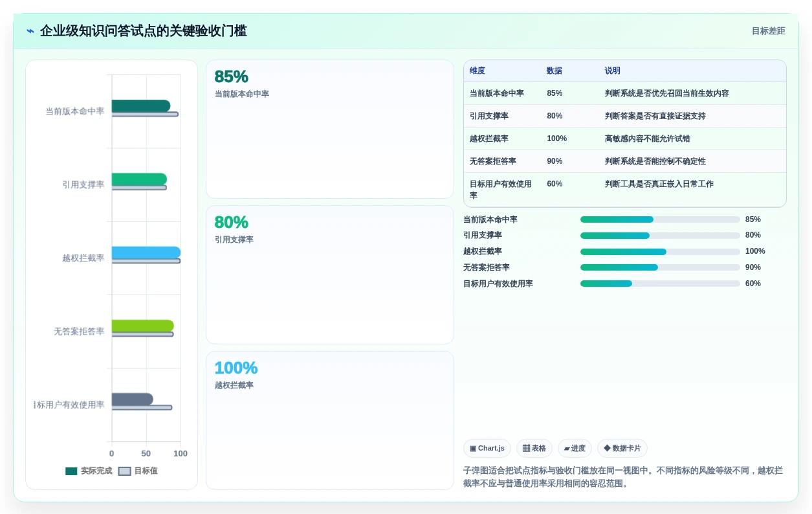
Task: Click the 引用支撑率 progress bar
Action: (x=660, y=236)
